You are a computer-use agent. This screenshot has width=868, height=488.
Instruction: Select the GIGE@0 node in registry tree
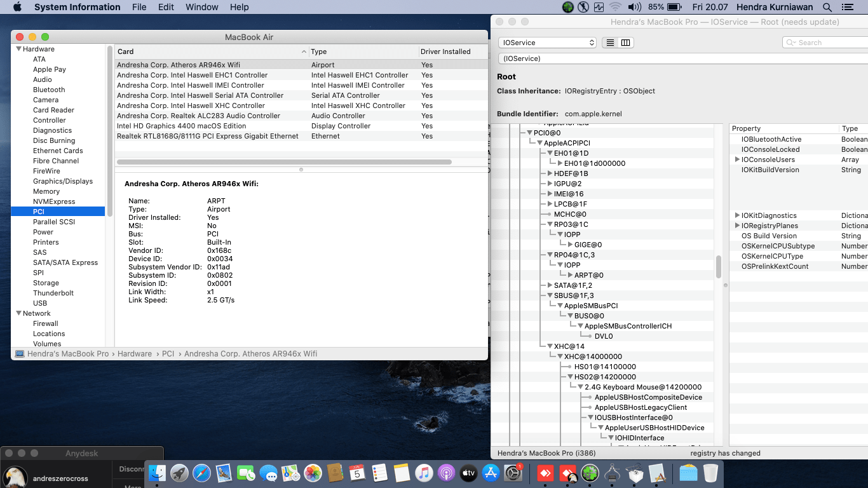pyautogui.click(x=588, y=245)
